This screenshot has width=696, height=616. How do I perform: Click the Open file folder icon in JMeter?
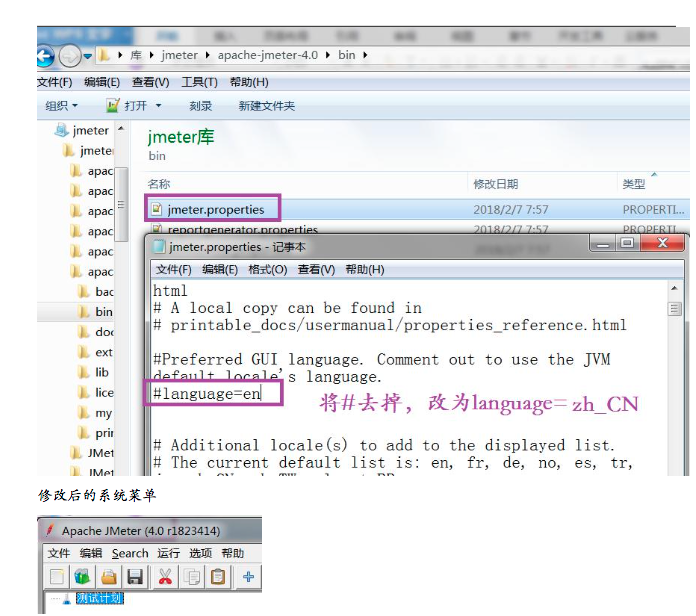click(109, 577)
